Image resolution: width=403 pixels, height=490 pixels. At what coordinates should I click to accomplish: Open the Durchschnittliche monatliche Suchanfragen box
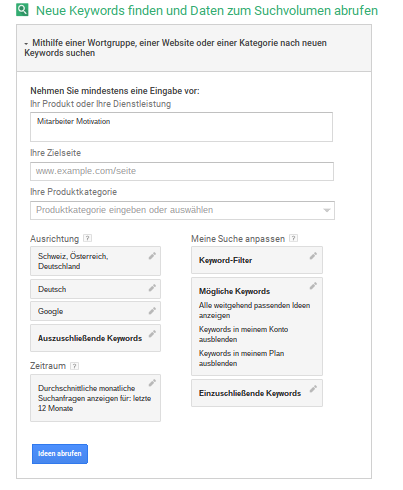[95, 398]
